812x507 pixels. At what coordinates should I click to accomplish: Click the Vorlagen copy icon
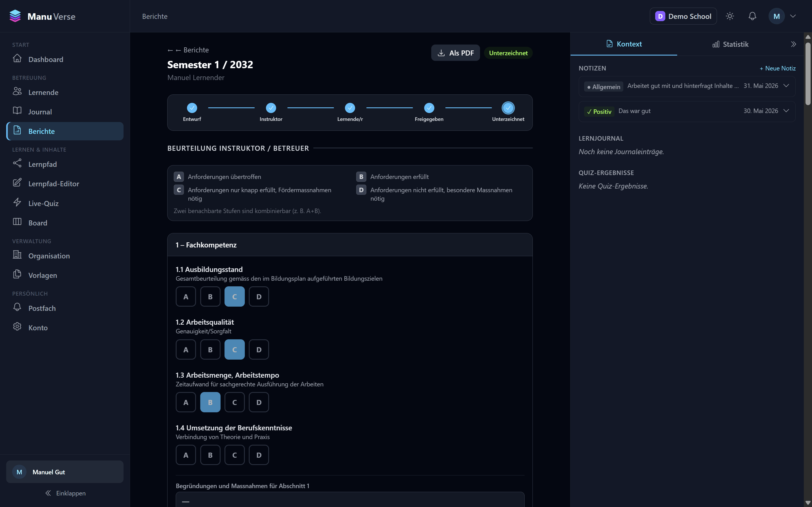click(17, 274)
